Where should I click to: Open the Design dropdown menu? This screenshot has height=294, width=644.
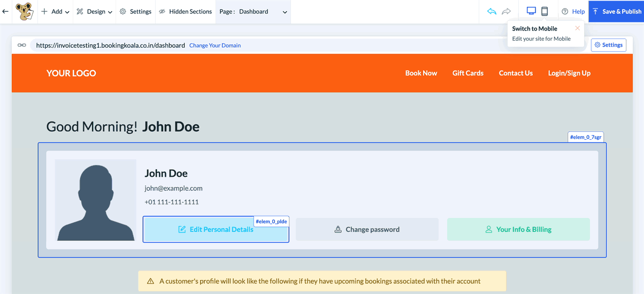click(94, 11)
